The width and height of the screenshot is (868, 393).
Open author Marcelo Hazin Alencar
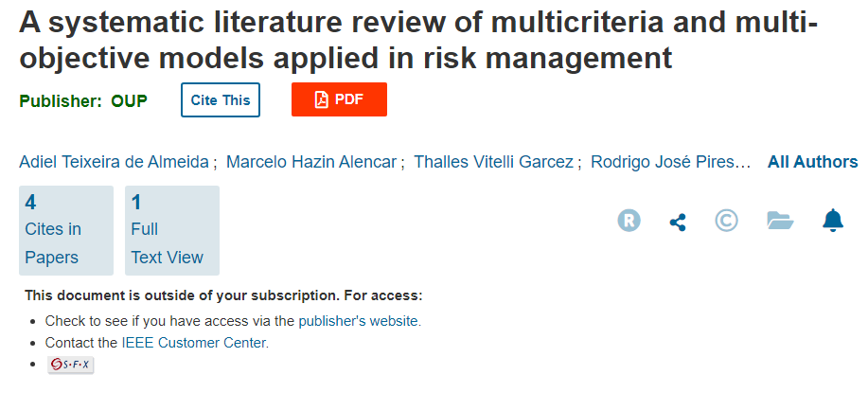311,162
